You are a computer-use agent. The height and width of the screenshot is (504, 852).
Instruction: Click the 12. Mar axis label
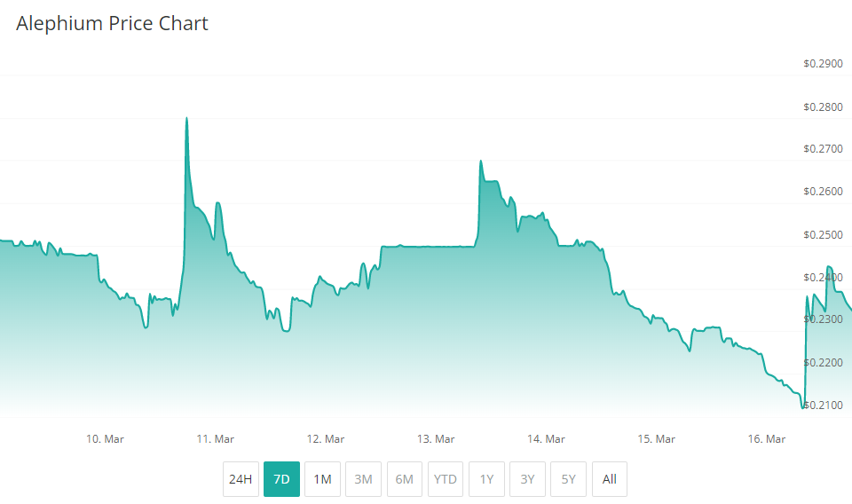coord(326,439)
